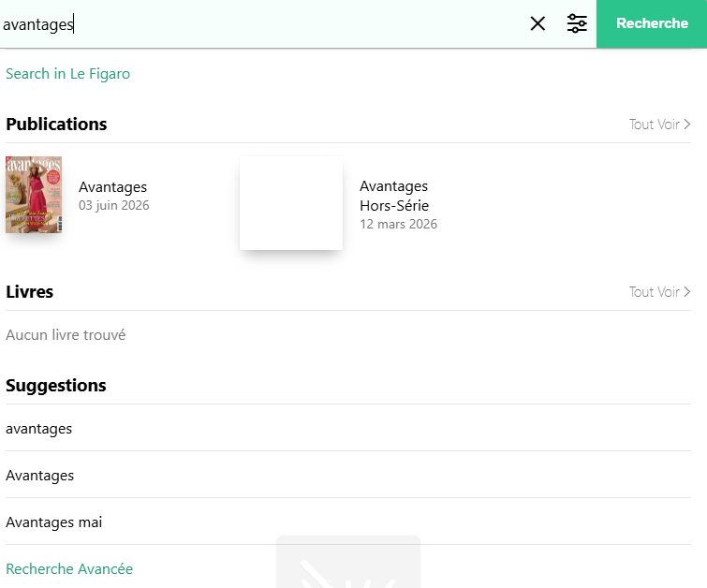The height and width of the screenshot is (588, 707).
Task: Click '12 mars 2026' issue date
Action: (398, 224)
